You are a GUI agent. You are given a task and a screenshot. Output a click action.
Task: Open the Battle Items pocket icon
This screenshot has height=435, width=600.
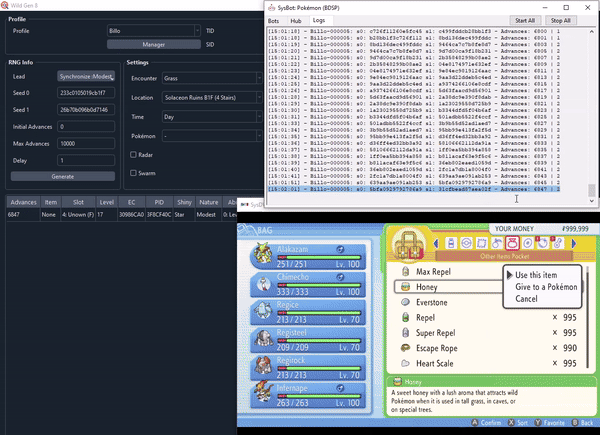(x=481, y=243)
